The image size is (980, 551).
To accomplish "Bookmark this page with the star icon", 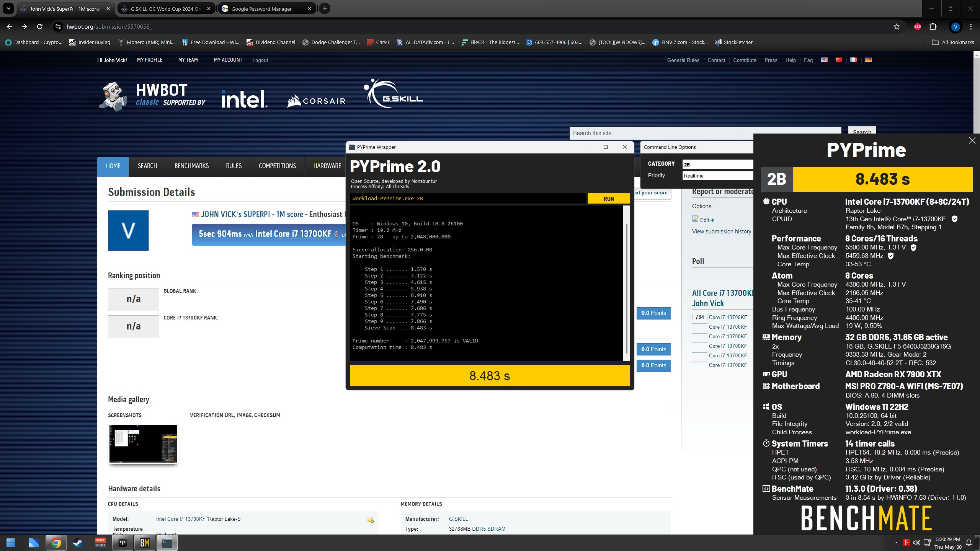I will pyautogui.click(x=897, y=26).
